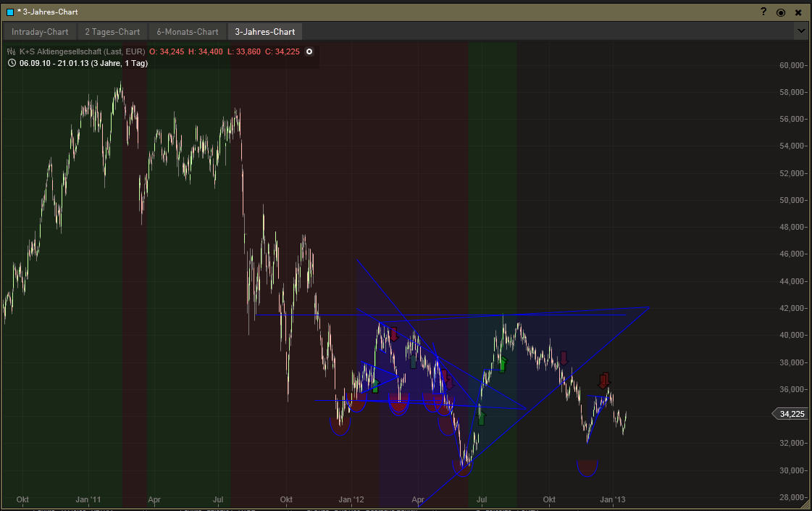Viewport: 812px width, 511px height.
Task: Click the 58,000 price axis label
Action: point(792,92)
